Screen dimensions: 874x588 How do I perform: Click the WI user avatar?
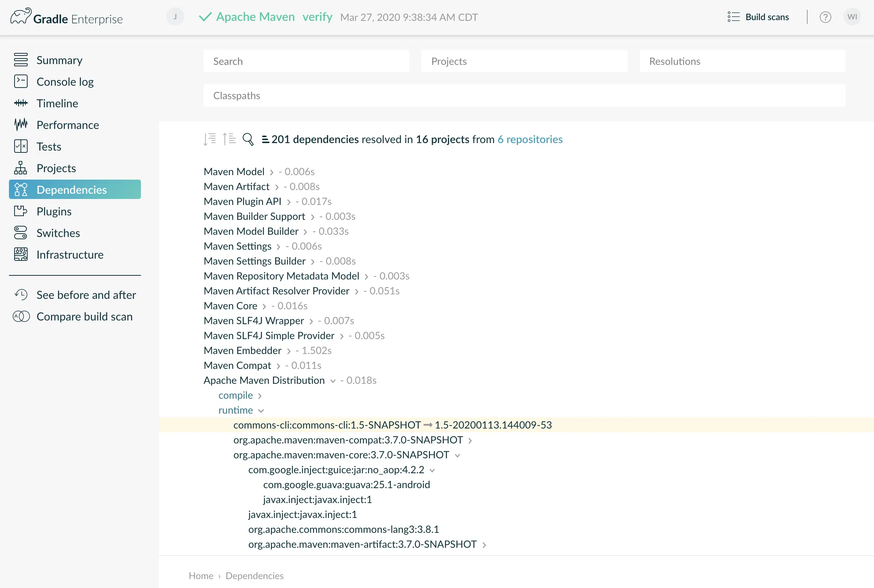pos(852,17)
